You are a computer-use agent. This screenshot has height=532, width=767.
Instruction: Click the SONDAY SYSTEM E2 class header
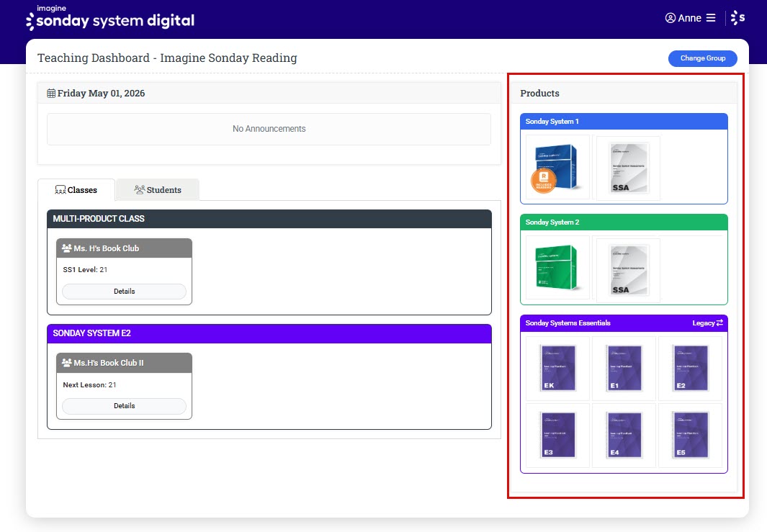click(269, 333)
